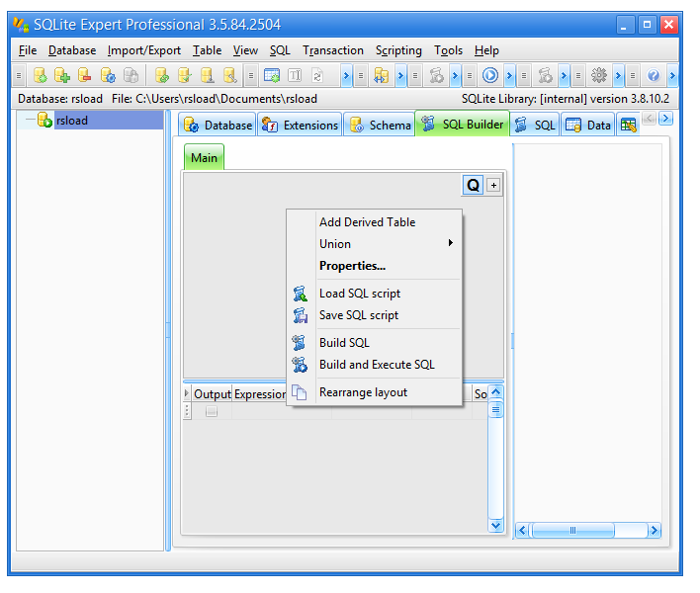Click the gray gear toolbar icon
The width and height of the screenshot is (700, 593).
coord(599,75)
